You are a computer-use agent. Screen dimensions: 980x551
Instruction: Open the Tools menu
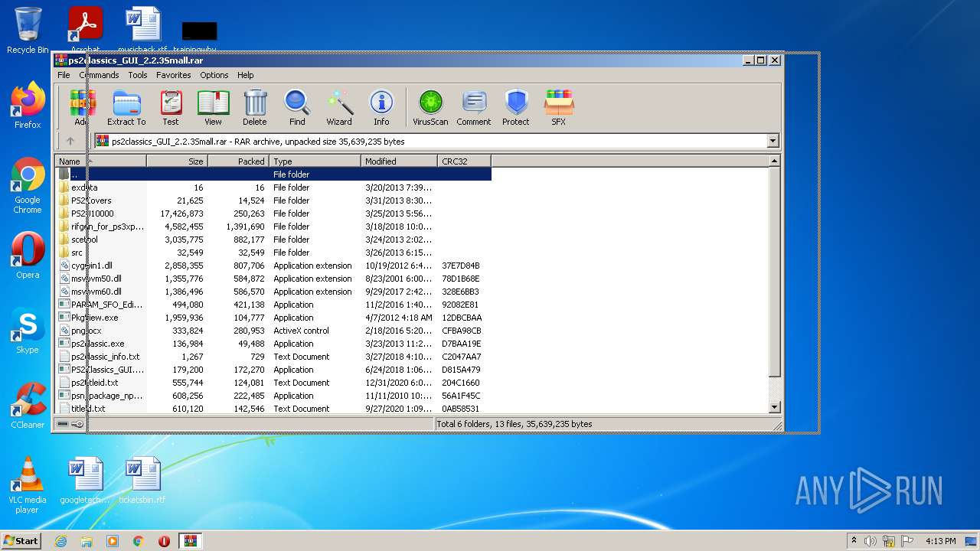pos(138,75)
